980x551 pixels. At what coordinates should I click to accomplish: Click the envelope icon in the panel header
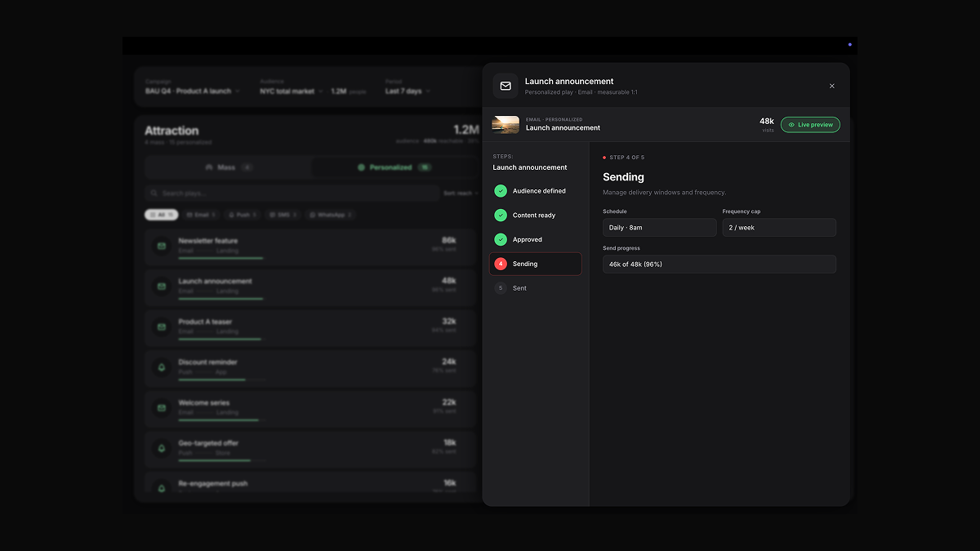click(x=506, y=86)
